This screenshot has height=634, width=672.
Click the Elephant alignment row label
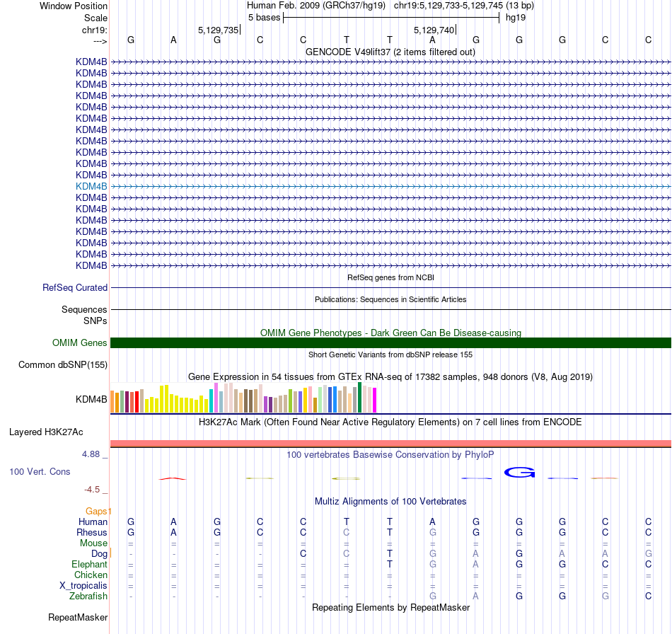click(x=89, y=564)
